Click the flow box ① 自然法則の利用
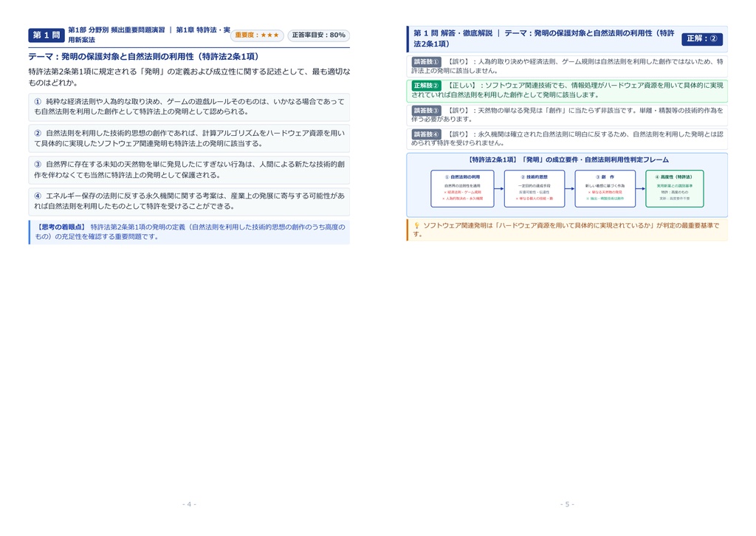Viewport: 756px width, 536px height. (x=462, y=188)
